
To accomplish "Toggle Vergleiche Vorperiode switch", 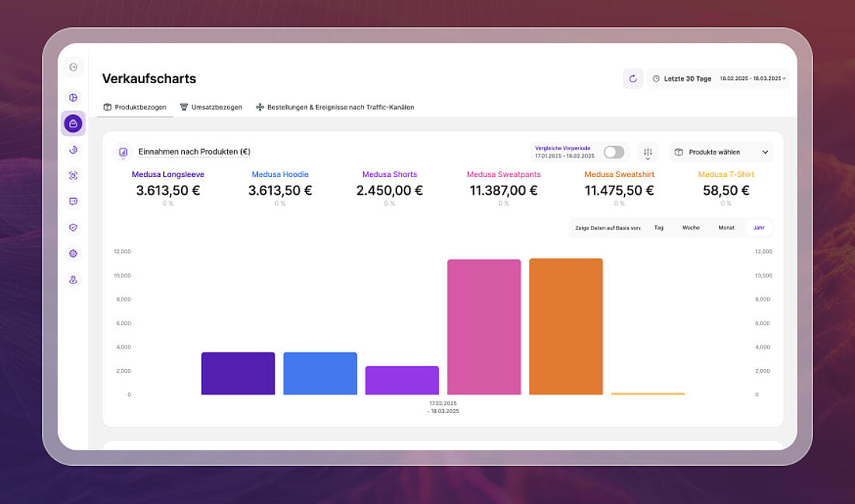I will point(613,152).
